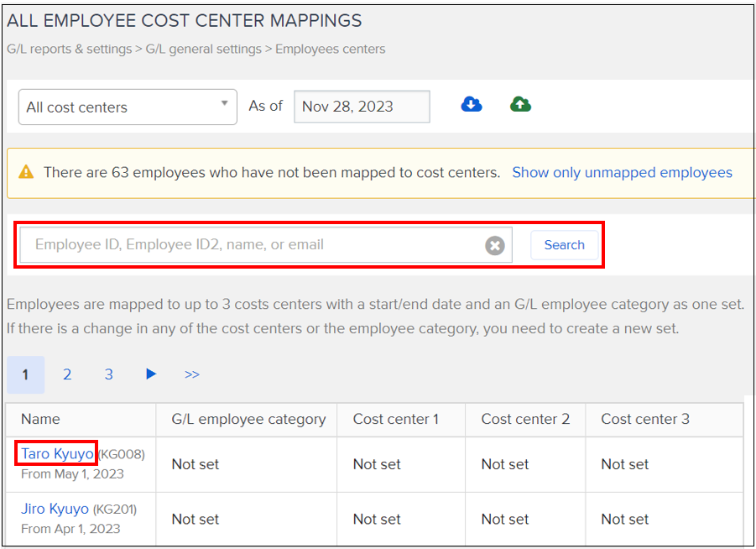Open Taro Kyuyo's employee mapping

54,453
